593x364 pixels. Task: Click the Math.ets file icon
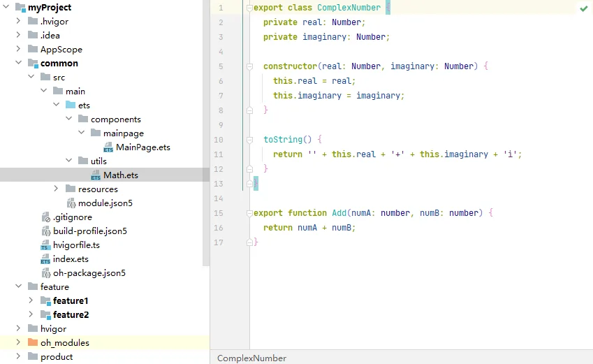[96, 175]
